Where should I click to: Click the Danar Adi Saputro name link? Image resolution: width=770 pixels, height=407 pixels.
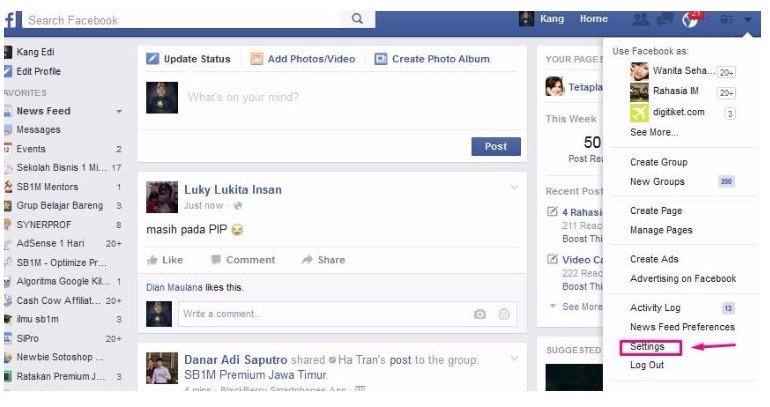[x=236, y=360]
